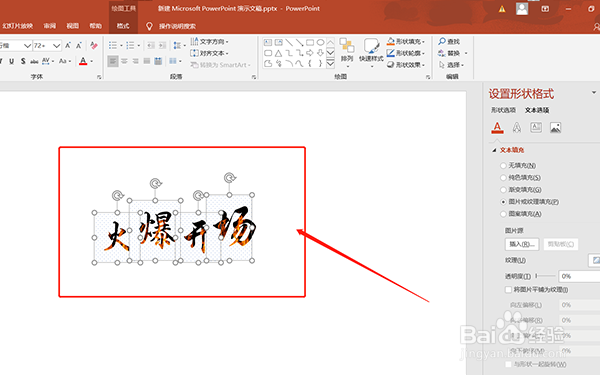Open the 审阅 review tab
The width and height of the screenshot is (600, 375).
point(50,26)
